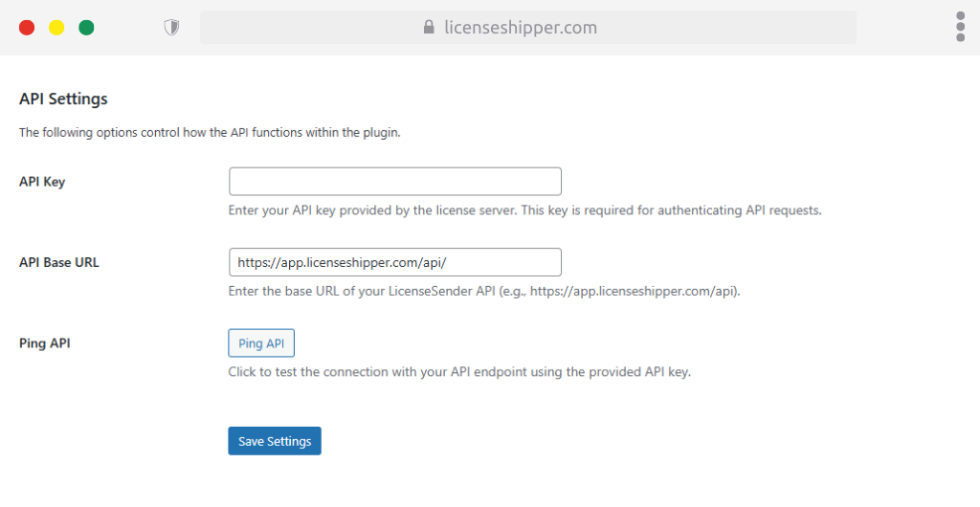The height and width of the screenshot is (507, 980).
Task: Click the API Settings heading
Action: coord(63,99)
